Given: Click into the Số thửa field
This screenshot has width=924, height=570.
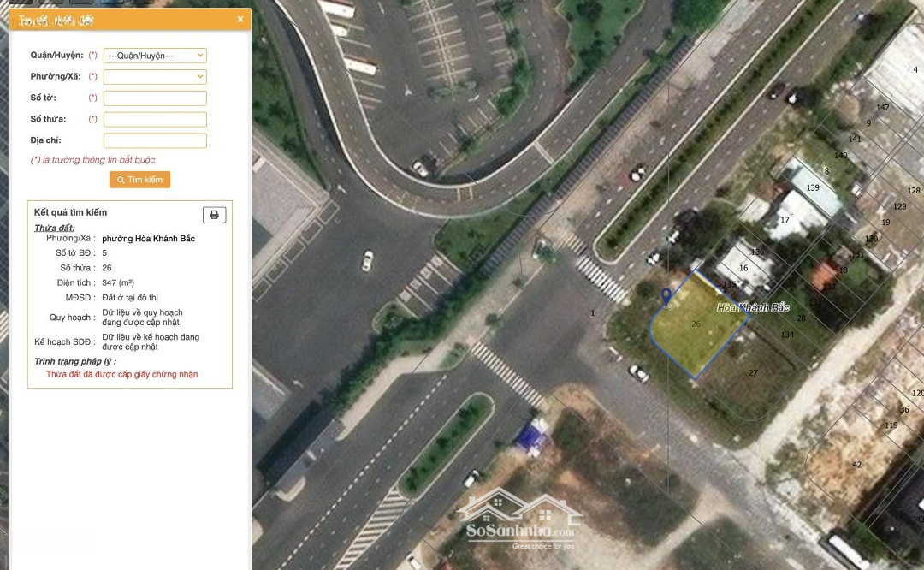Looking at the screenshot, I should (x=155, y=120).
